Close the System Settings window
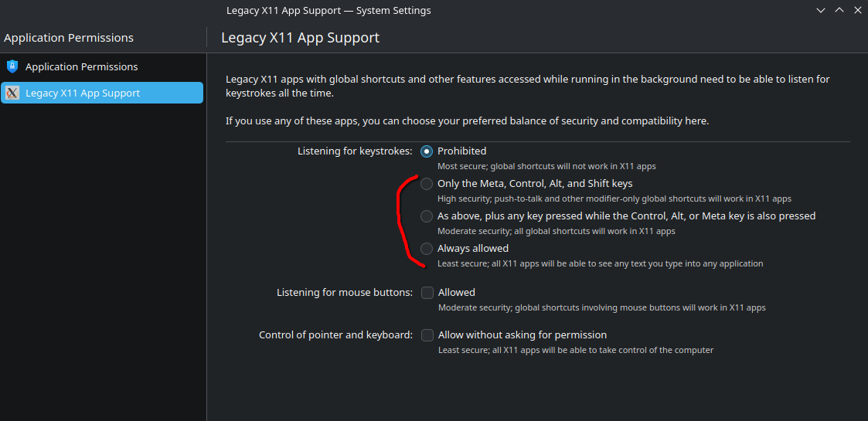 [857, 11]
